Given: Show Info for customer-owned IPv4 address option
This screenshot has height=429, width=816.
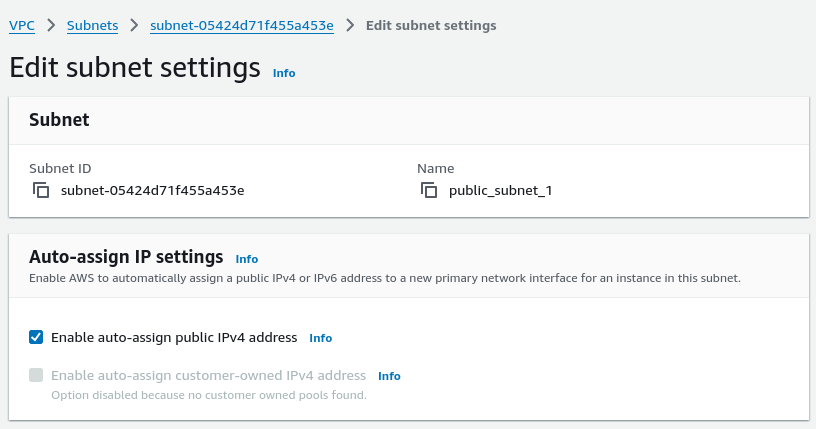Looking at the screenshot, I should click(389, 376).
